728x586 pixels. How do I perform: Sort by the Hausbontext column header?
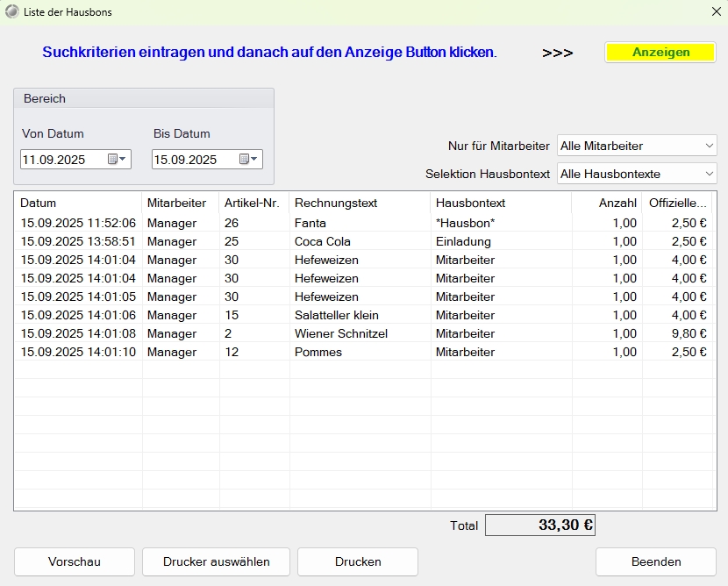coord(501,203)
